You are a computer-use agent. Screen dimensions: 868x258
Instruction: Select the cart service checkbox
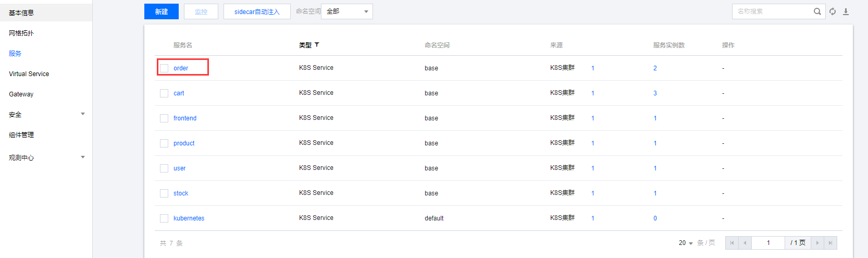pyautogui.click(x=164, y=93)
